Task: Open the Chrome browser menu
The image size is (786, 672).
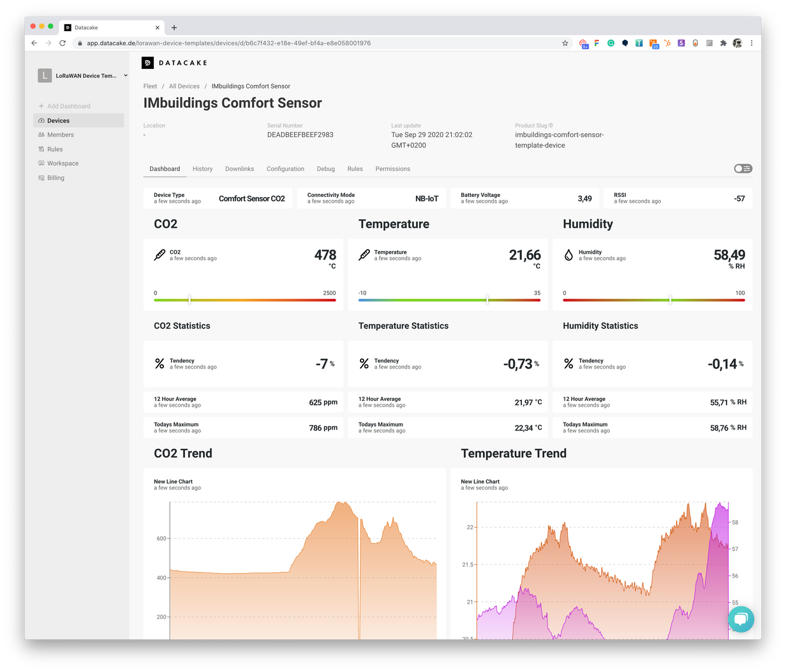Action: (752, 42)
